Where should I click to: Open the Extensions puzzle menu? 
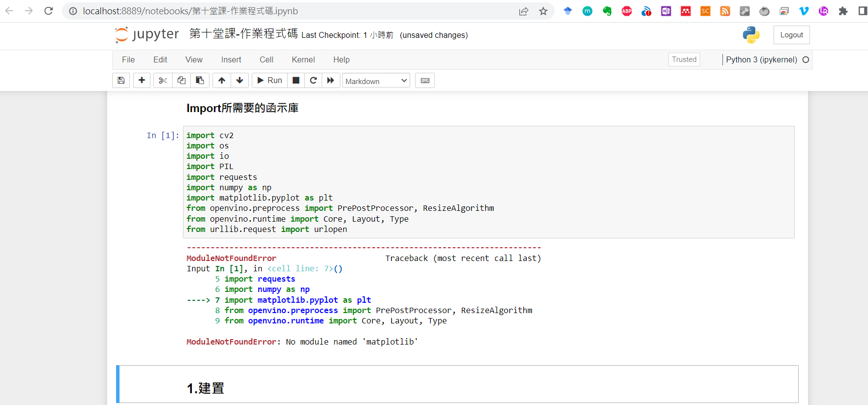[x=843, y=11]
